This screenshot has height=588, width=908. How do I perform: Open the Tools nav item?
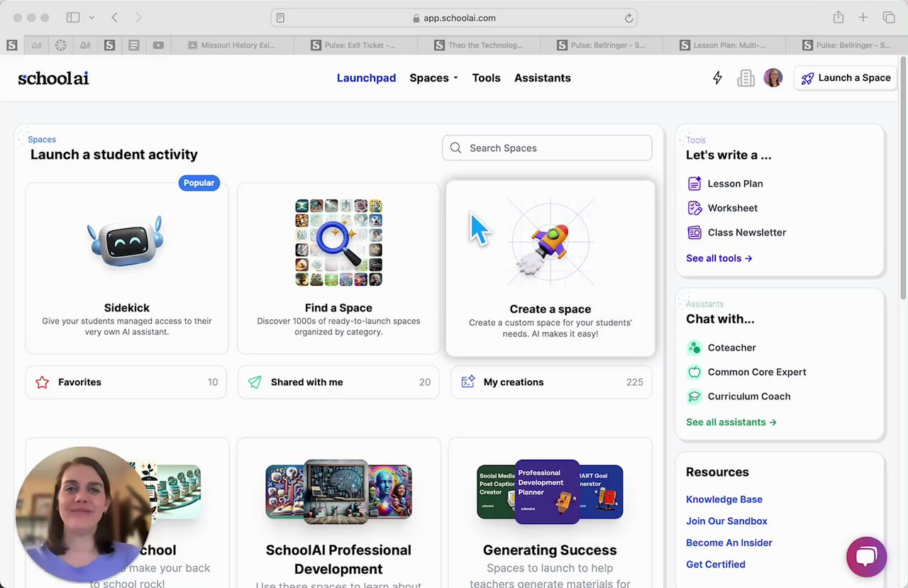[x=486, y=78]
